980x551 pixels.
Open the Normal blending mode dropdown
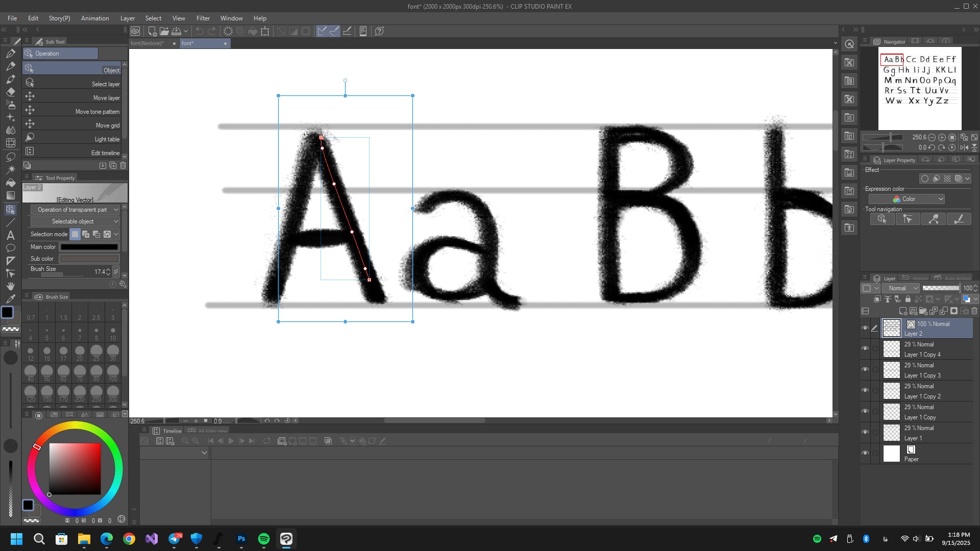coord(901,288)
